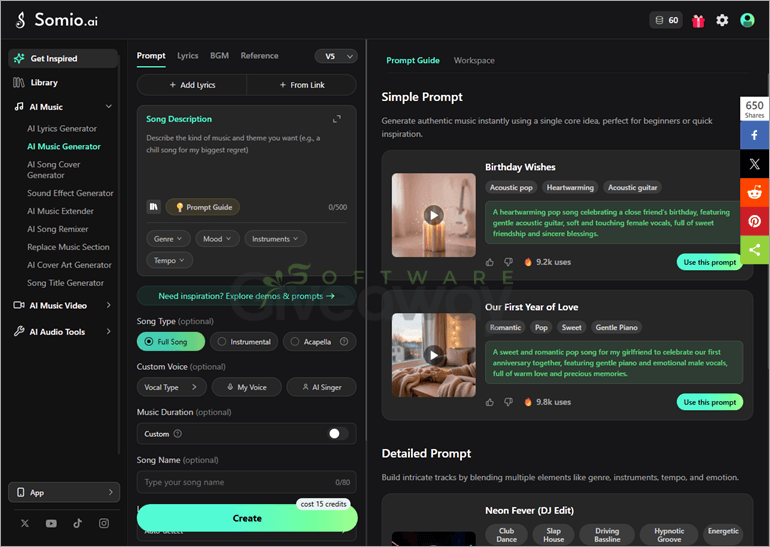Click the From Link button
The width and height of the screenshot is (770, 547).
coord(302,85)
